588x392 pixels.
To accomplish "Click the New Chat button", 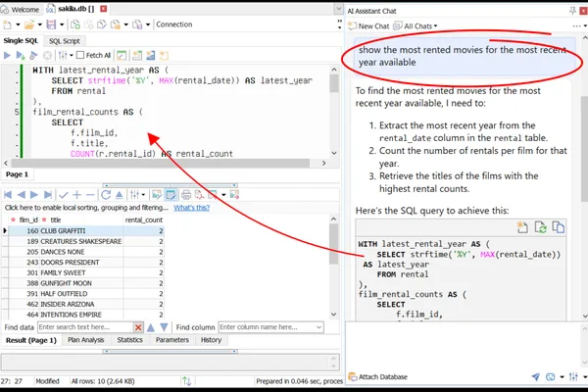I will [x=369, y=25].
